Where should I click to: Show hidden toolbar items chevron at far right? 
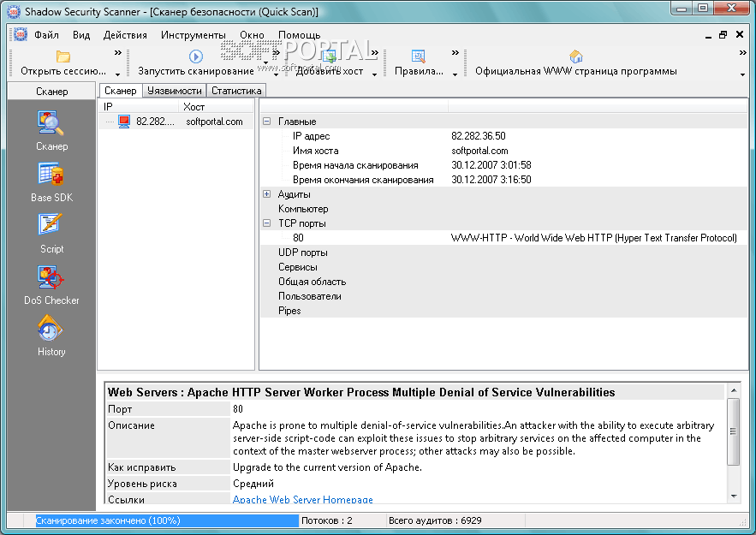coord(742,52)
